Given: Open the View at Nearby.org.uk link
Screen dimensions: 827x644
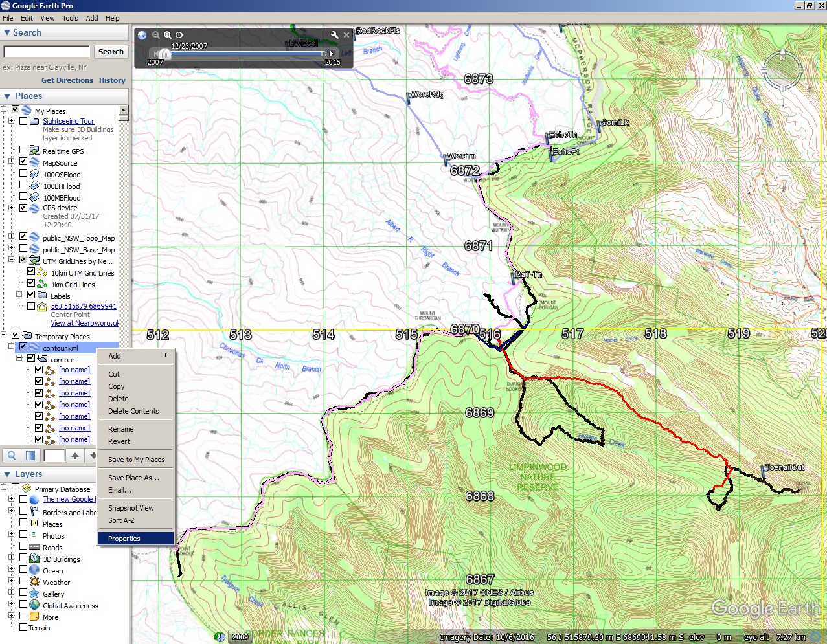Looking at the screenshot, I should point(85,323).
